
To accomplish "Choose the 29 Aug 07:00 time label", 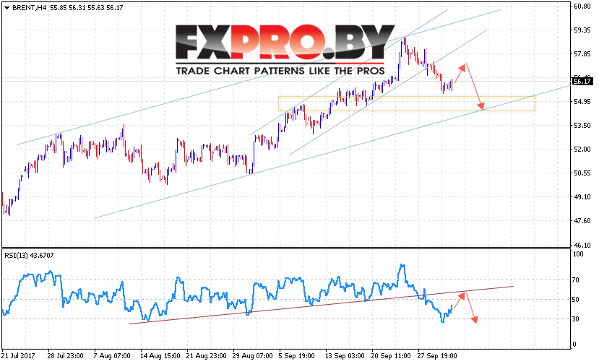I will 252,356.
